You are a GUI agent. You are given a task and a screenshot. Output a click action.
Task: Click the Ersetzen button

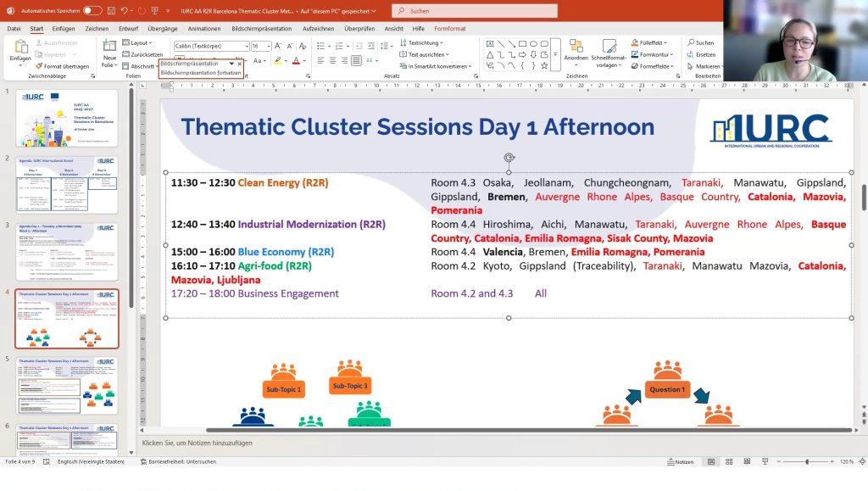704,54
